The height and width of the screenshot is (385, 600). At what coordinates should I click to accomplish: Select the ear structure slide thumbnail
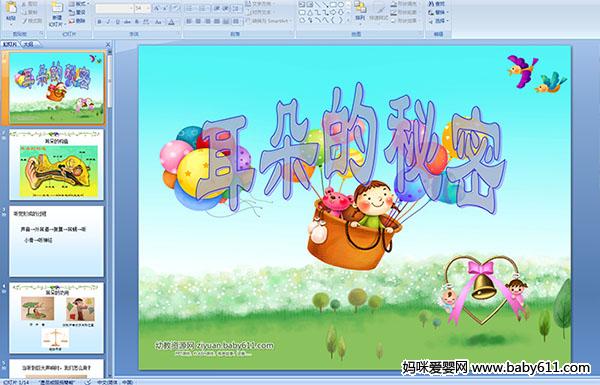tap(56, 165)
